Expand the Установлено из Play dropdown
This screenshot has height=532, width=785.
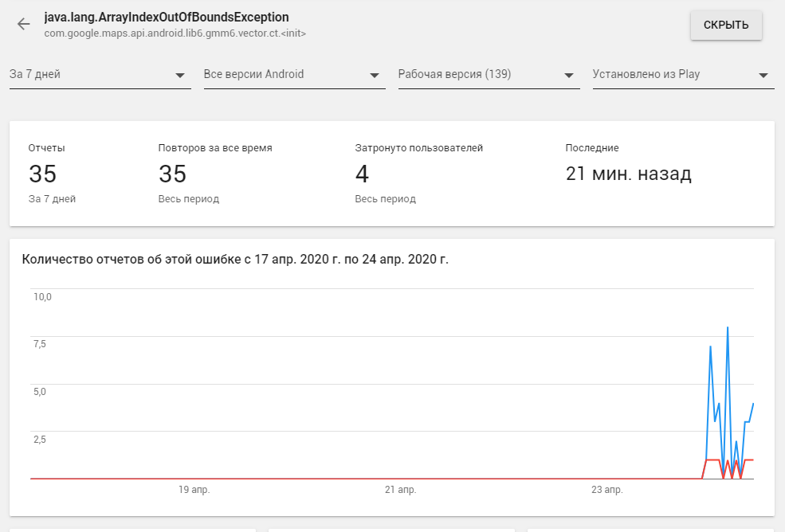[683, 75]
